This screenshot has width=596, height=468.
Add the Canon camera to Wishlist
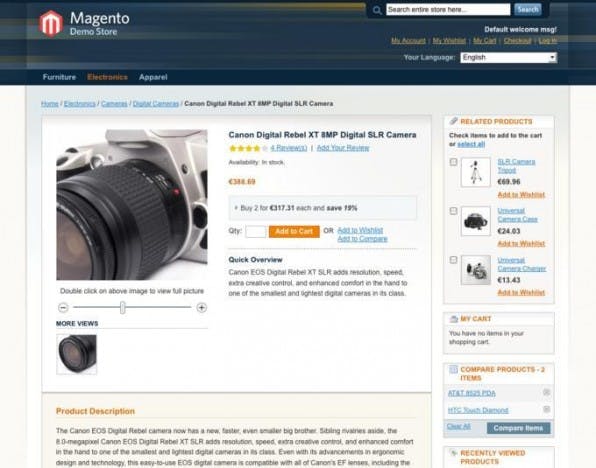click(x=360, y=230)
